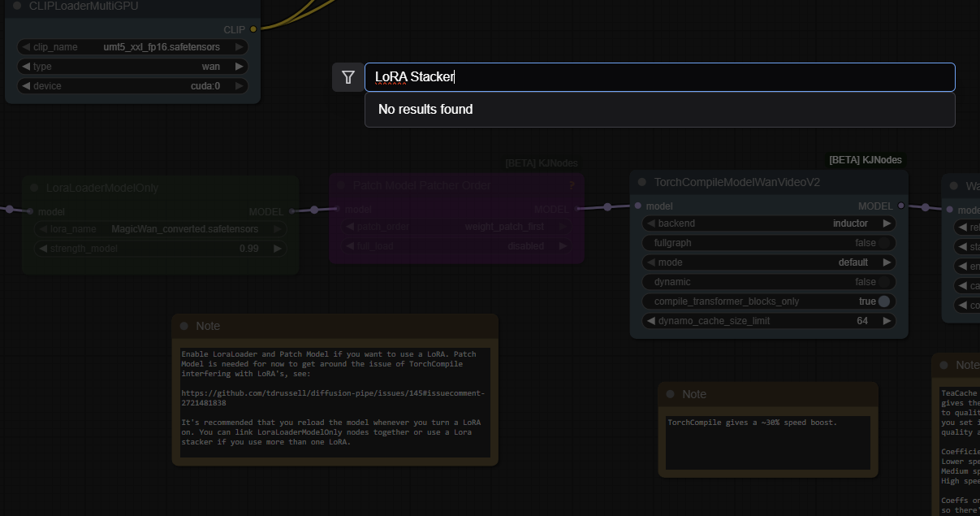Click right arrow of mode default
Image resolution: width=980 pixels, height=516 pixels.
pyautogui.click(x=887, y=262)
